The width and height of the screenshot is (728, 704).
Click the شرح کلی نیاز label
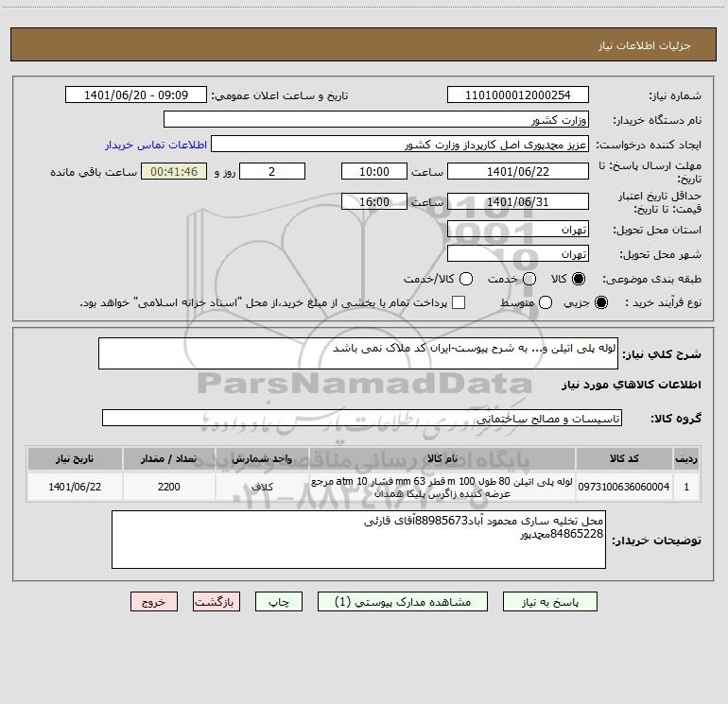click(662, 354)
